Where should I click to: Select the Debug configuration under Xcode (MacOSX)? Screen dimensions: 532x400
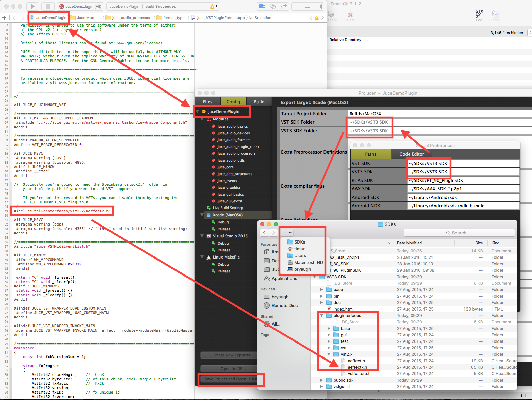pyautogui.click(x=223, y=222)
